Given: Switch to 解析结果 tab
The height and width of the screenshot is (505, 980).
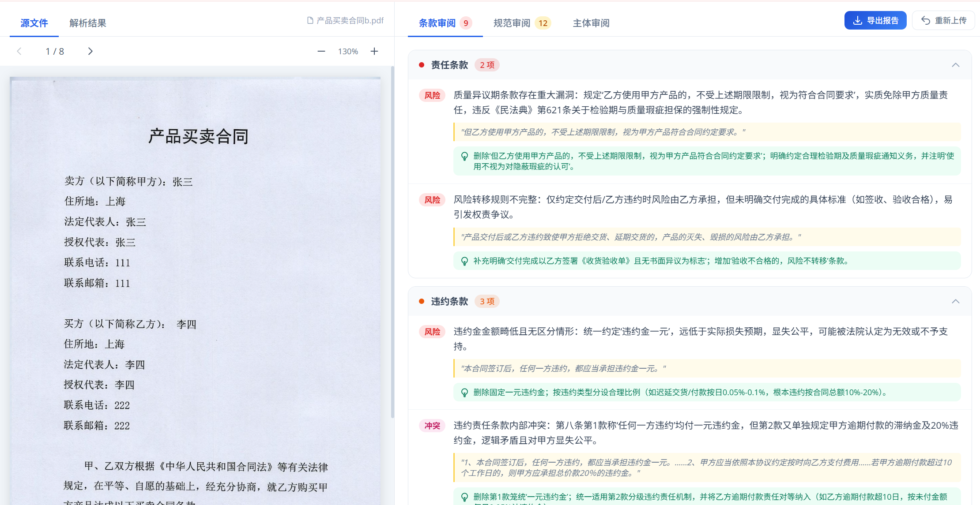Looking at the screenshot, I should (87, 23).
